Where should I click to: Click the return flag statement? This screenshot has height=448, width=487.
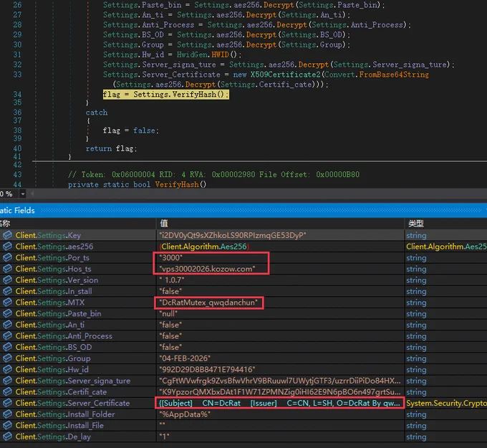(x=112, y=148)
